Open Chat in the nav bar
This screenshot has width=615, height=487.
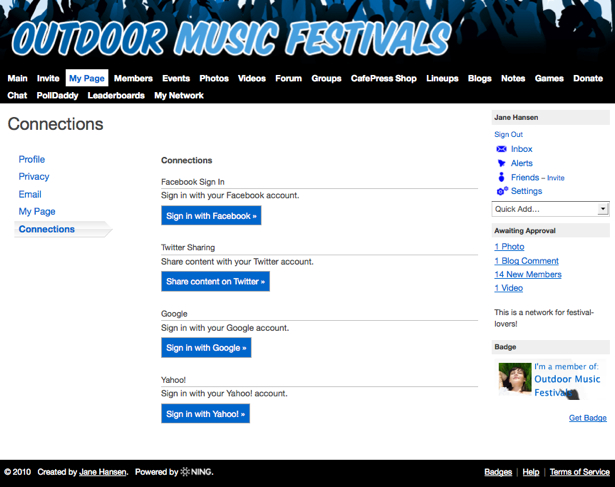[x=17, y=95]
